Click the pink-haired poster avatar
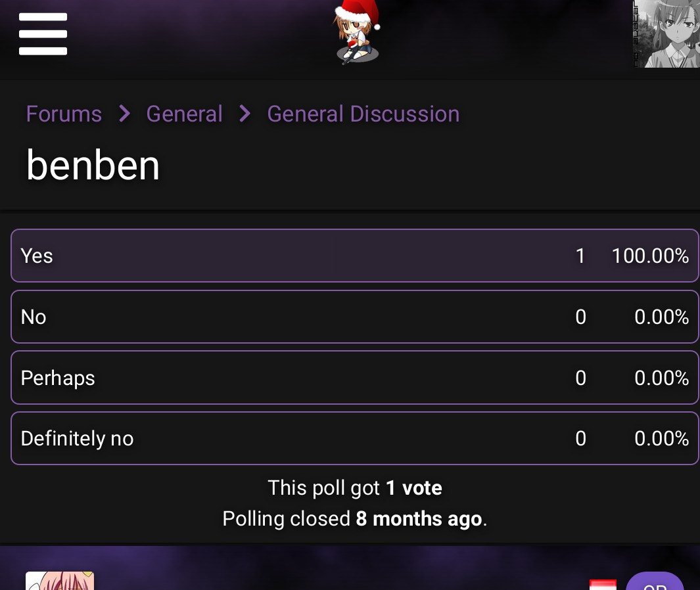Viewport: 700px width, 590px height. point(60,581)
